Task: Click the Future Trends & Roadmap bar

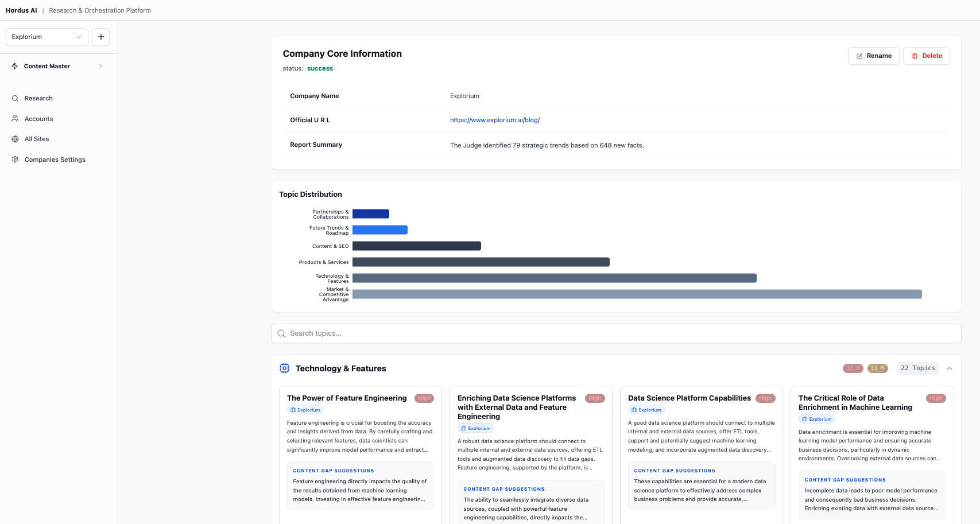Action: click(380, 230)
